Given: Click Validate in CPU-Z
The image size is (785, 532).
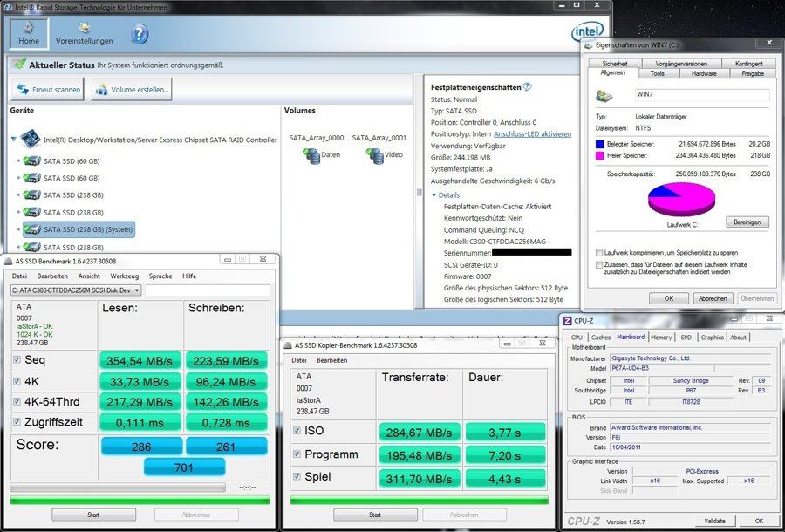Looking at the screenshot, I should coord(714,521).
